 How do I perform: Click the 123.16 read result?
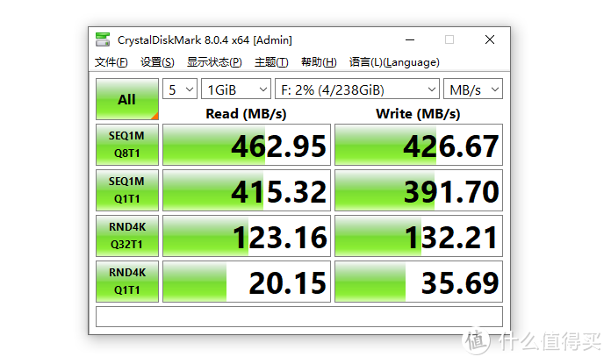(x=247, y=236)
